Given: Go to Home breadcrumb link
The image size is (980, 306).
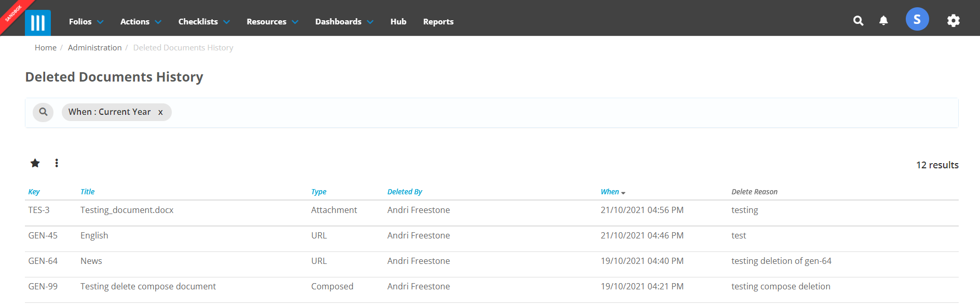Looking at the screenshot, I should click(46, 47).
